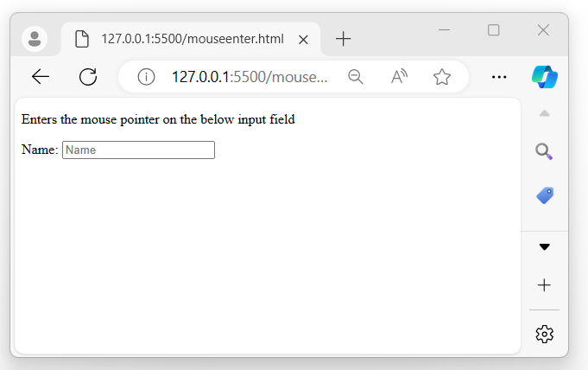Click the Name input field

[138, 150]
